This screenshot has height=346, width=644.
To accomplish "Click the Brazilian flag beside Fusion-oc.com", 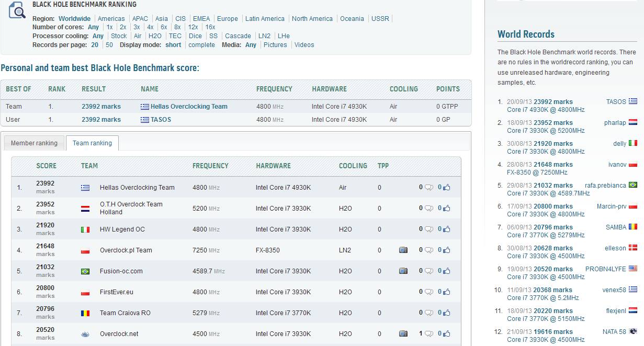I will click(x=85, y=271).
